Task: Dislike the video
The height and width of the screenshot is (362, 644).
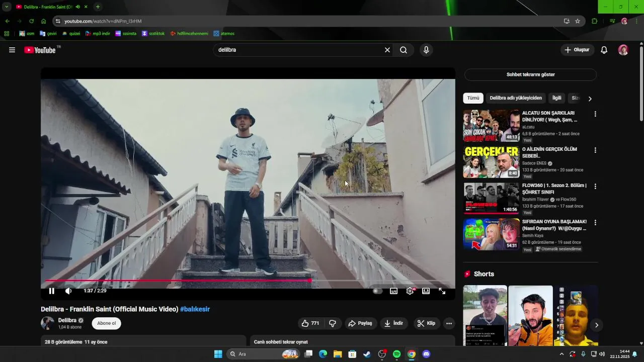Action: 333,323
